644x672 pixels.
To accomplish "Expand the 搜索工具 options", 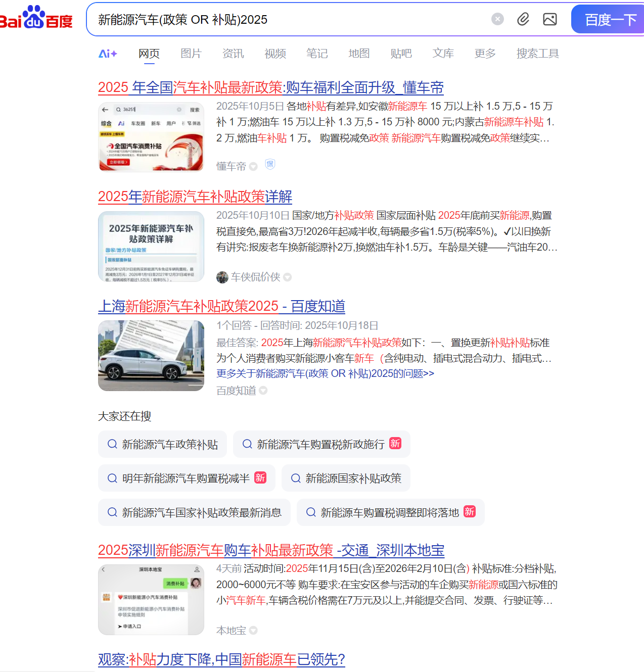I will pyautogui.click(x=537, y=54).
